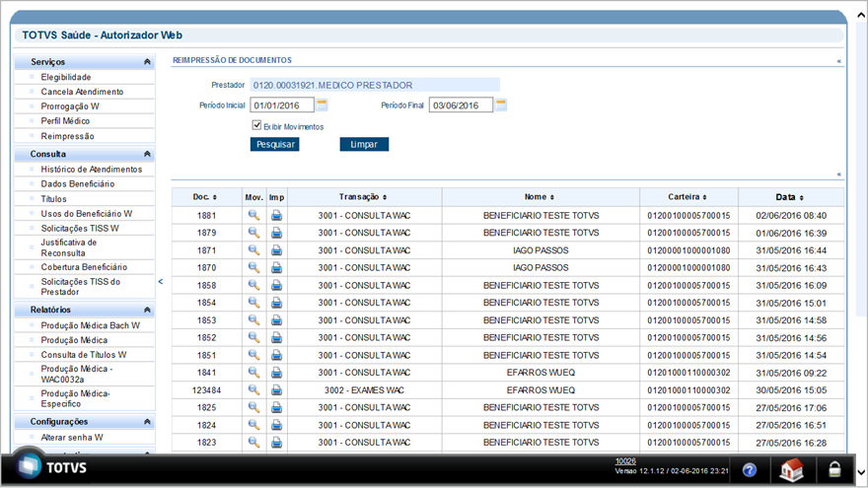This screenshot has width=868, height=488.
Task: Open calendar for Período Inicial
Action: [x=322, y=105]
